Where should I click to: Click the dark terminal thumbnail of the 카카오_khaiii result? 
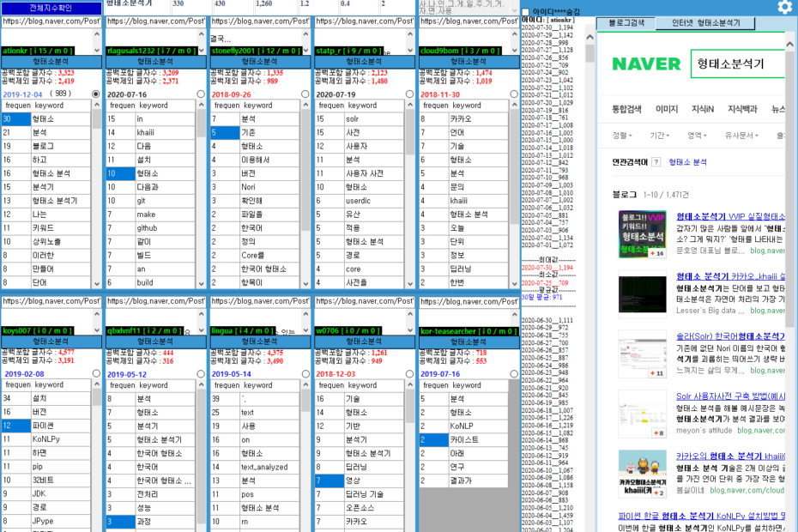(x=643, y=294)
